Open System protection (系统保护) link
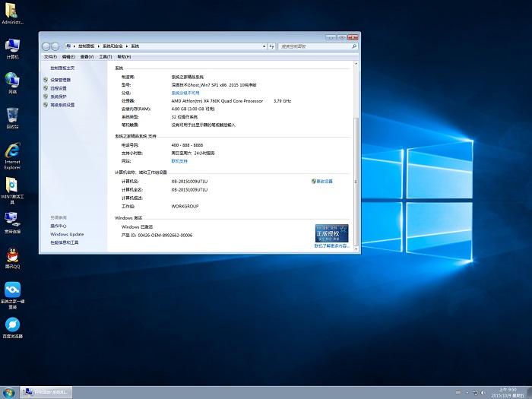The width and height of the screenshot is (532, 399). [x=59, y=97]
